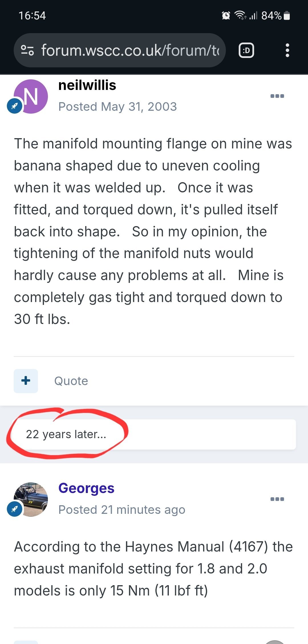
Task: Tap the battery indicator icon
Action: tap(287, 15)
